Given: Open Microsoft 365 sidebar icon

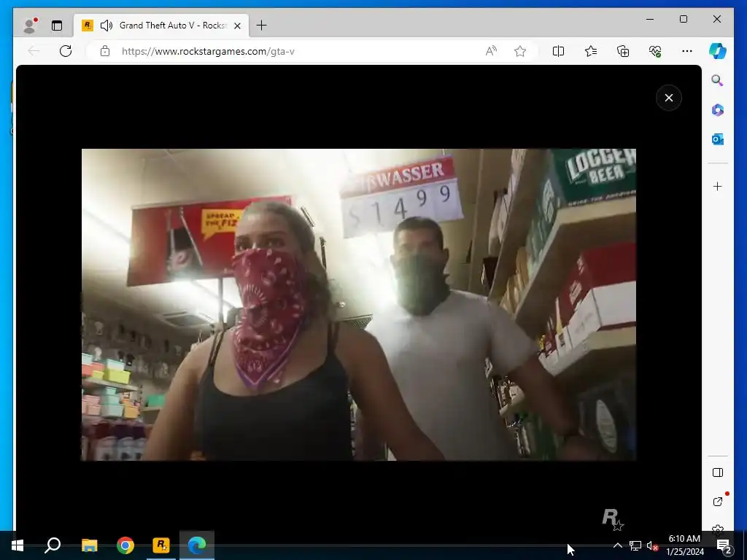Looking at the screenshot, I should pos(718,110).
